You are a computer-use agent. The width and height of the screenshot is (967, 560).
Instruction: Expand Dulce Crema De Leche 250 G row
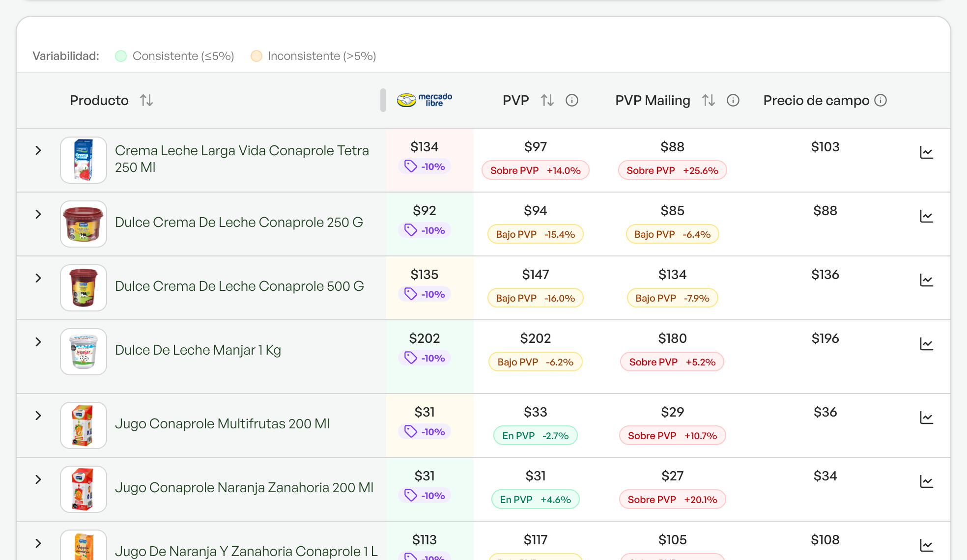[x=38, y=214]
